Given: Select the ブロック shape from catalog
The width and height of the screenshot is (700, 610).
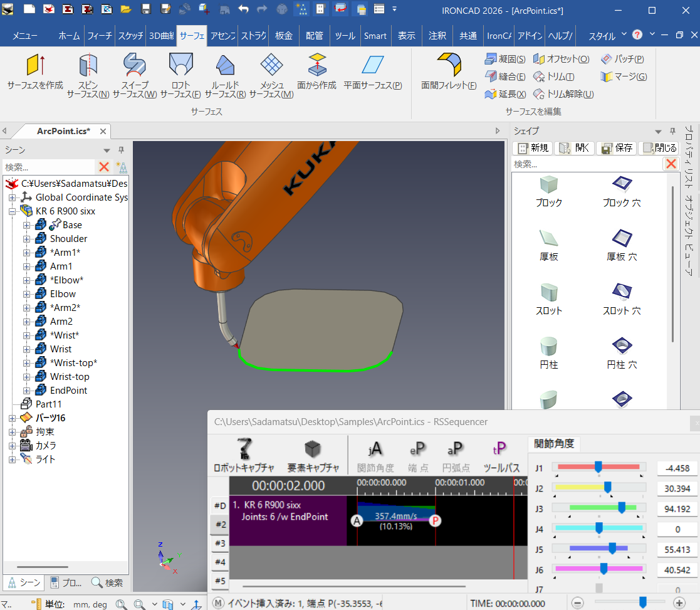Looking at the screenshot, I should click(x=549, y=191).
